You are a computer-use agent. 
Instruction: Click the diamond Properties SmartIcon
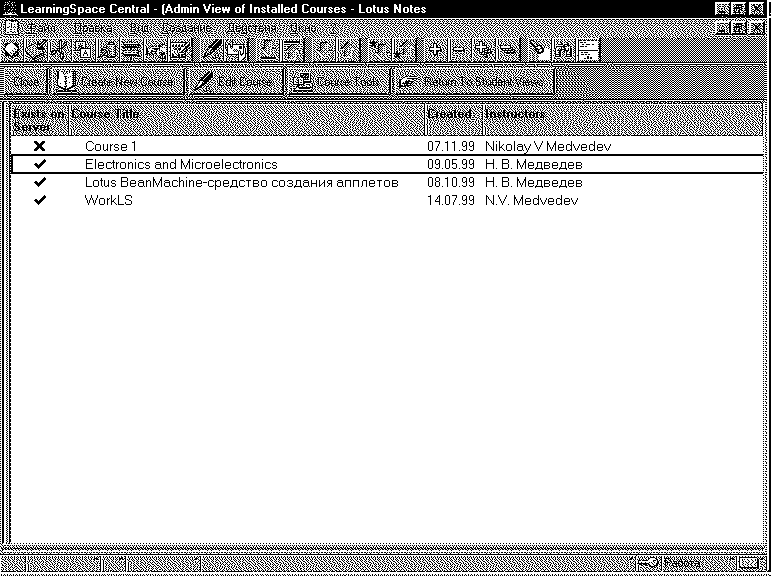(x=13, y=50)
